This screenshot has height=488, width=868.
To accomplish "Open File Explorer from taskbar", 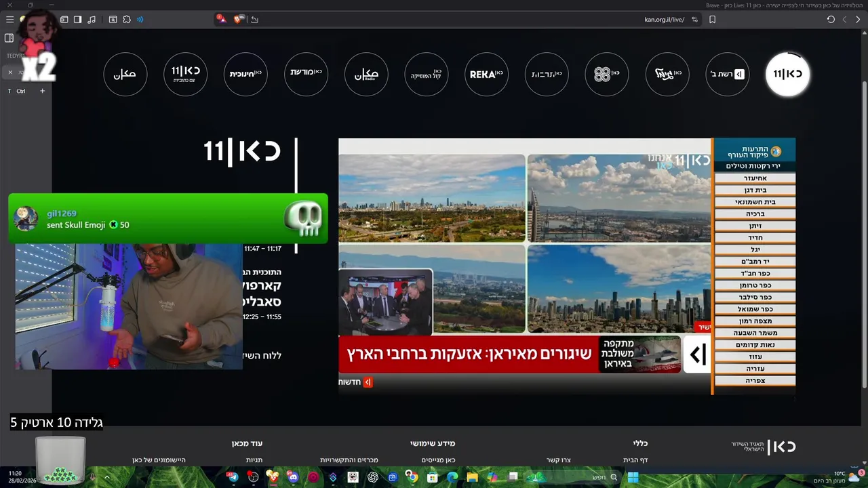I will 472,477.
